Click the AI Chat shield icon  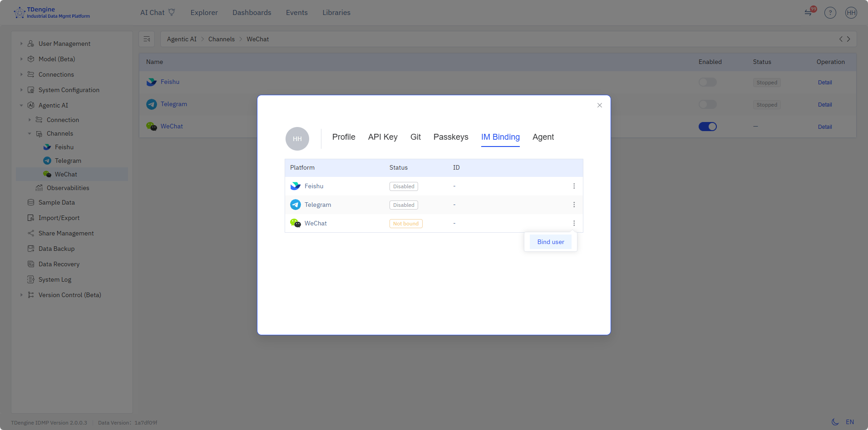pos(172,12)
